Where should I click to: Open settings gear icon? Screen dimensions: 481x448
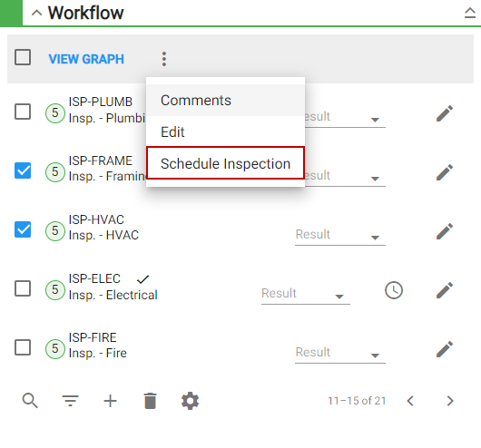191,401
